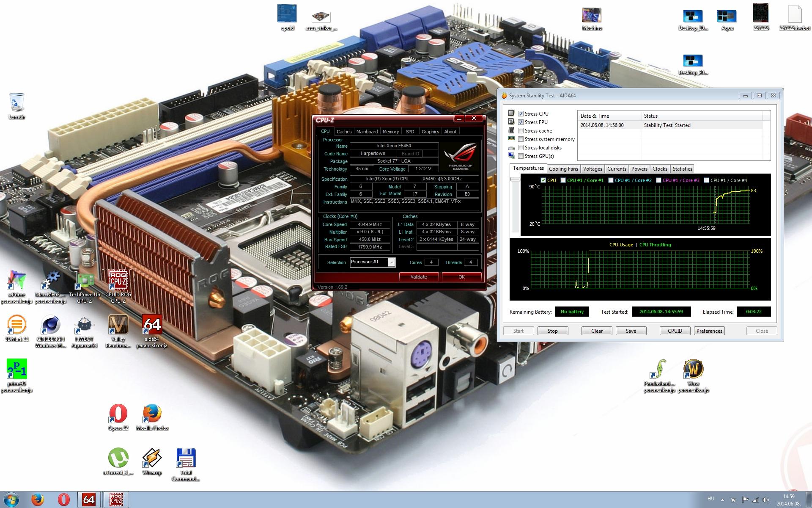The height and width of the screenshot is (508, 812).
Task: Open the 257225.hwbot file icon
Action: coord(795,17)
